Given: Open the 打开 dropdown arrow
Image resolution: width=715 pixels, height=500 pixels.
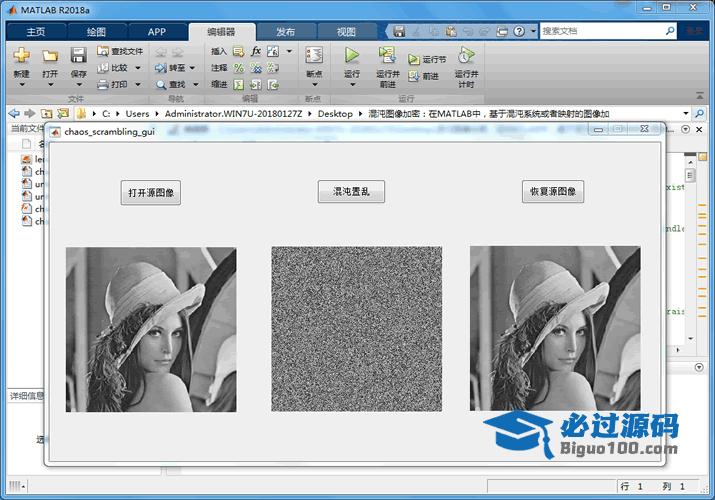Looking at the screenshot, I should 50,84.
